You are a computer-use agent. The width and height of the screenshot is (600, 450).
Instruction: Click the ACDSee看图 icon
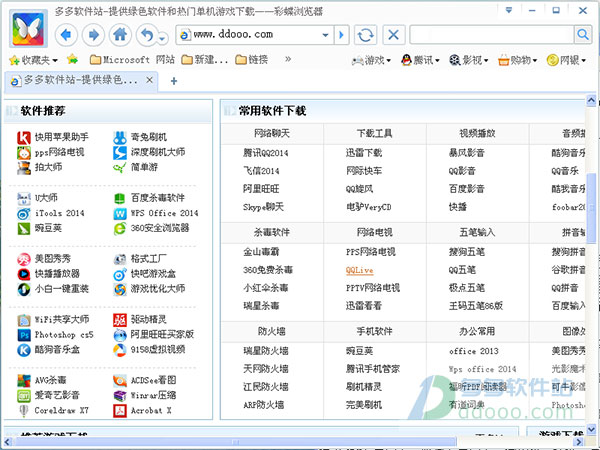[x=120, y=380]
